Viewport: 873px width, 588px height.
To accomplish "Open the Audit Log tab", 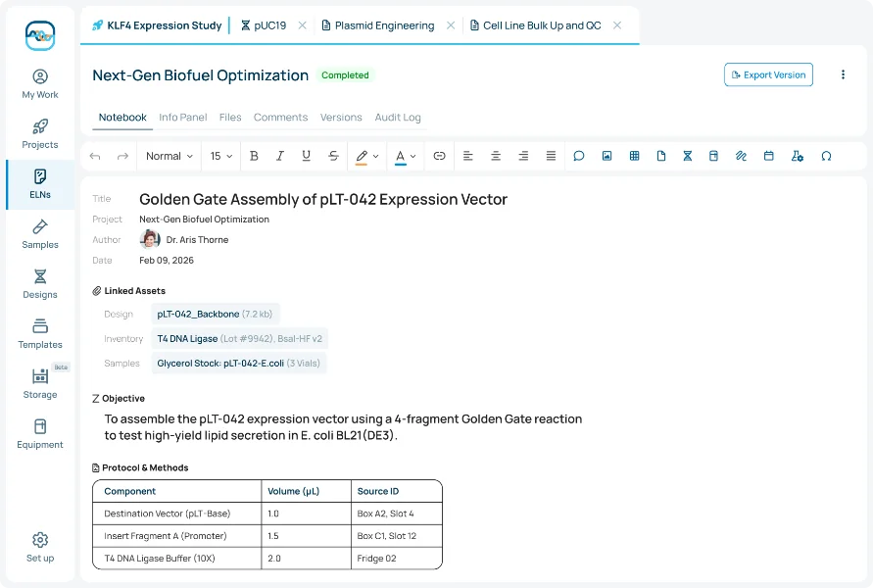I will click(398, 118).
